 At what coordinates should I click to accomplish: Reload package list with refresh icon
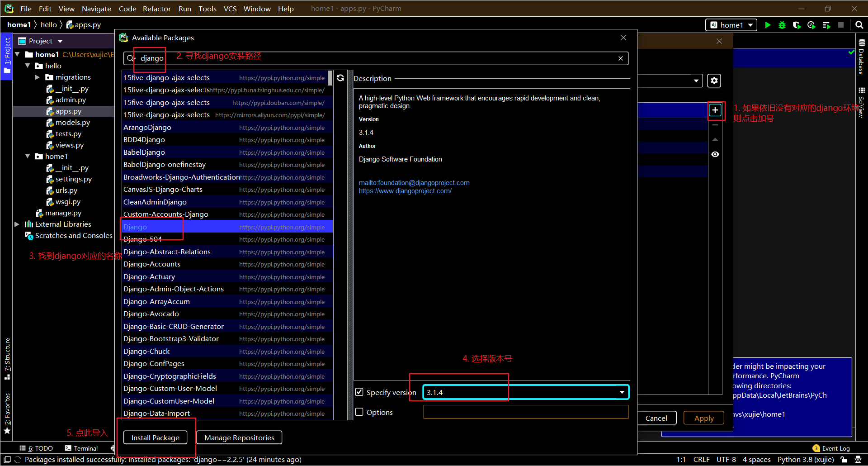340,78
